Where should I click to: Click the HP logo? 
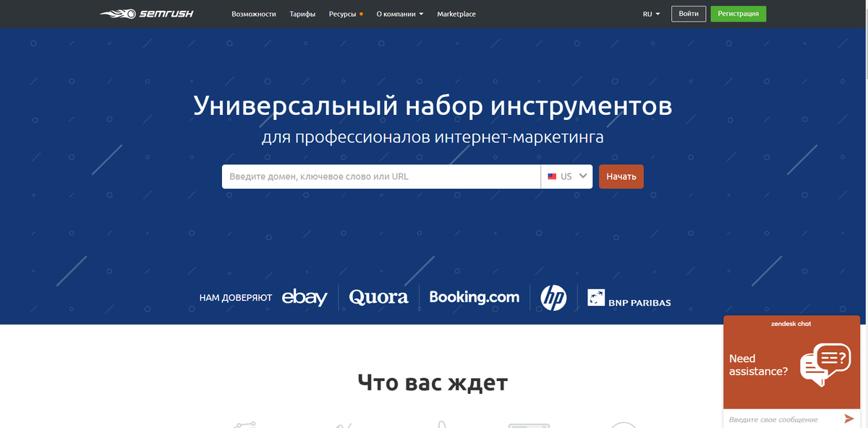[x=553, y=297]
